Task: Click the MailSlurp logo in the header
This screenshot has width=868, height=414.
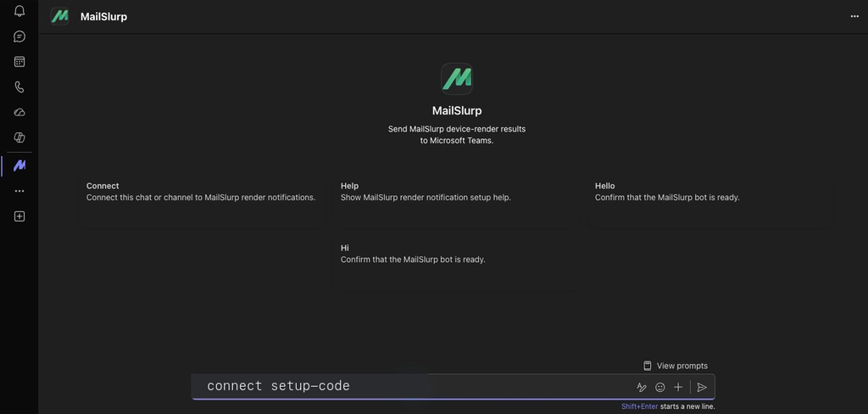Action: click(x=60, y=16)
